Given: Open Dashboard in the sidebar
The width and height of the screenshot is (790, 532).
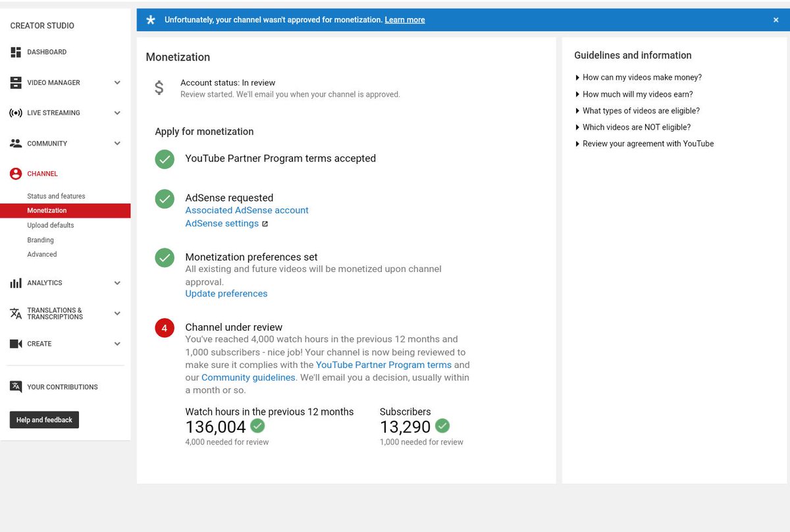Looking at the screenshot, I should 47,52.
